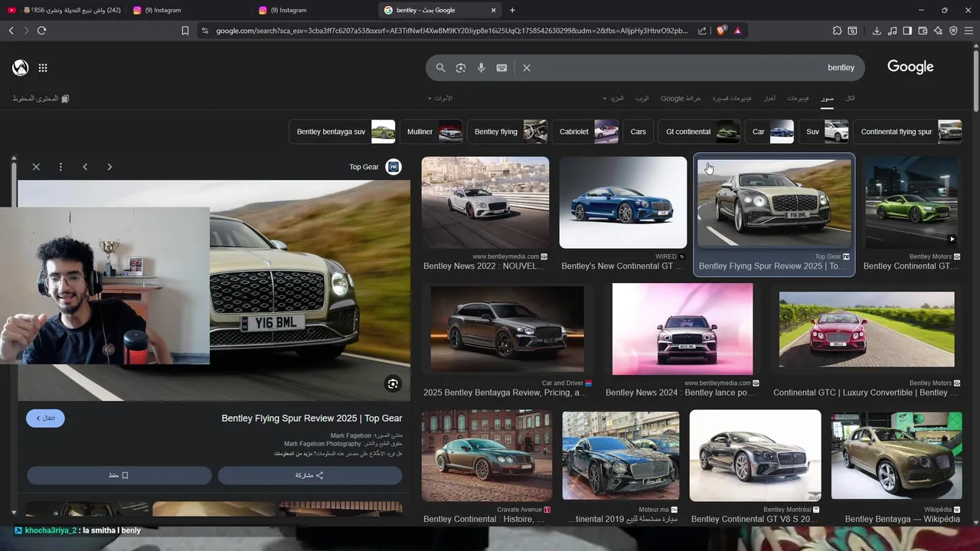Bookmark this page from address bar

(185, 31)
